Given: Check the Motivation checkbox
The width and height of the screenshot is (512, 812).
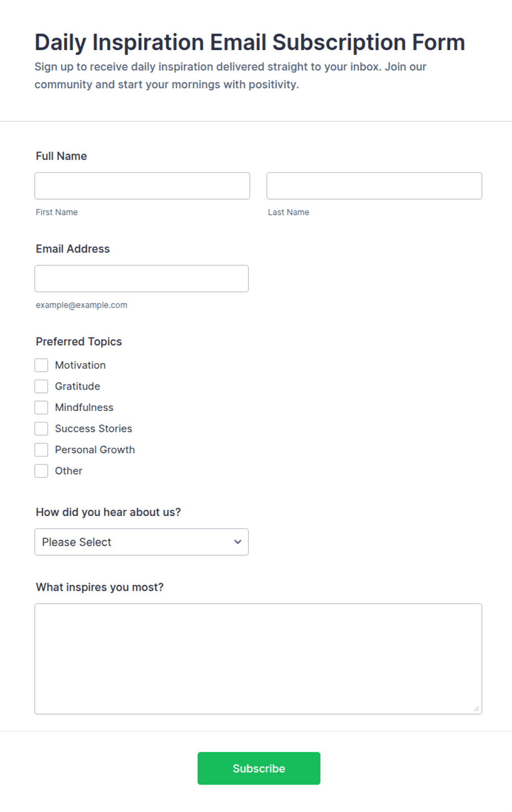Looking at the screenshot, I should point(41,365).
